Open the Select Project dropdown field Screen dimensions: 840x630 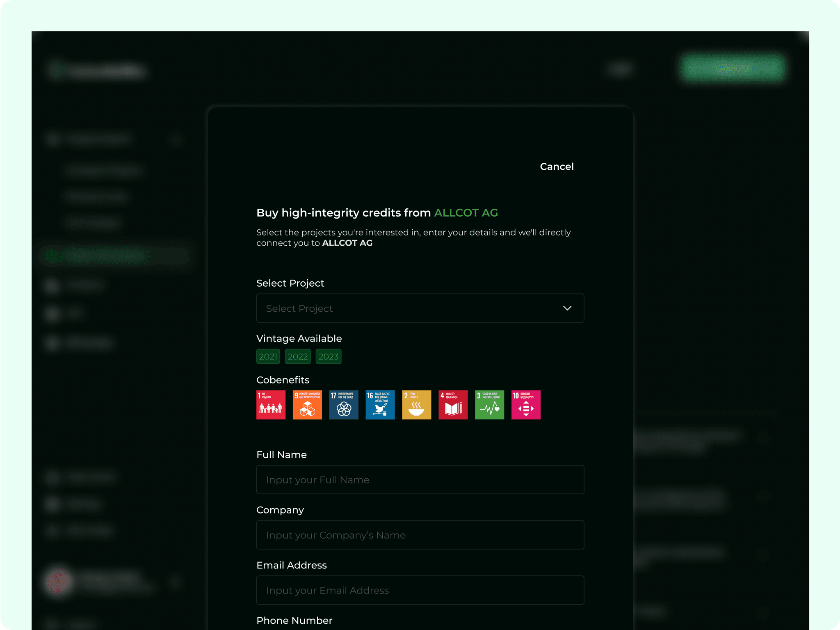pos(410,308)
